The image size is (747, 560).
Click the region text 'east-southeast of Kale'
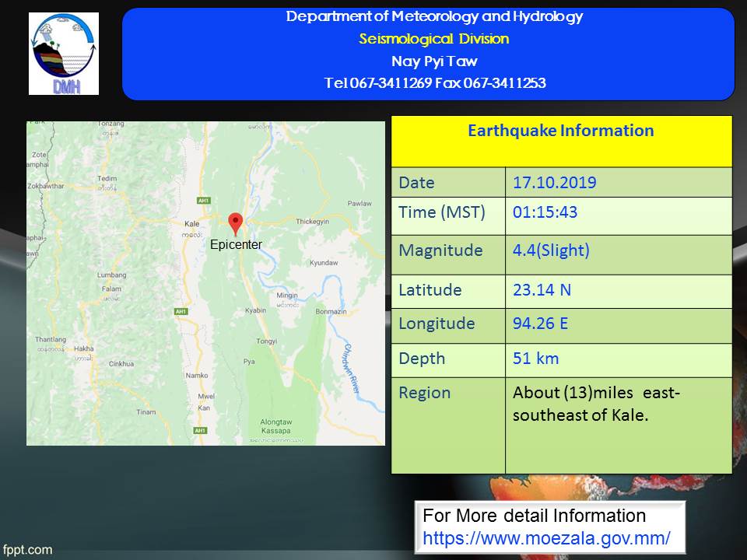tap(597, 404)
